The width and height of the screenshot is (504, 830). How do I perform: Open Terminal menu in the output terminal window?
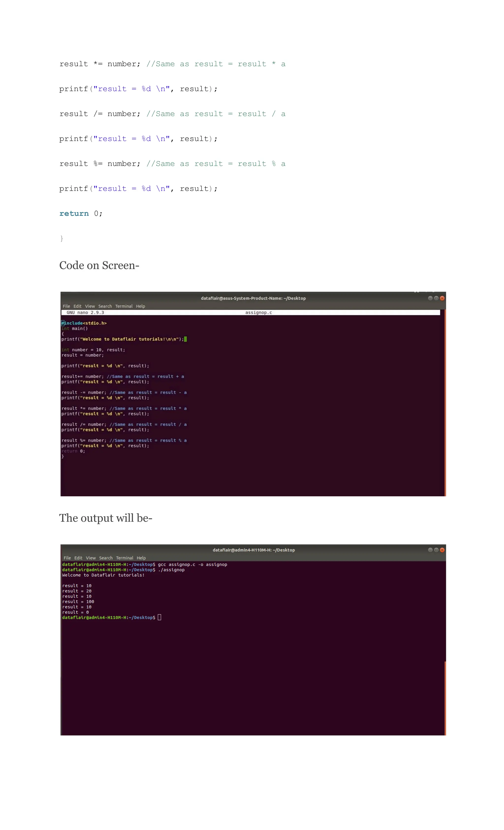[x=125, y=558]
